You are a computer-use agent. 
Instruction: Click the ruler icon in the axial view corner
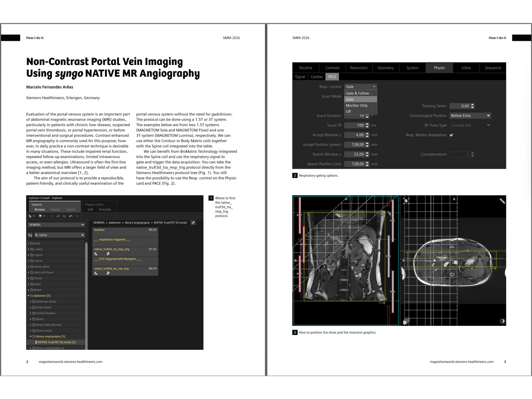point(502,201)
